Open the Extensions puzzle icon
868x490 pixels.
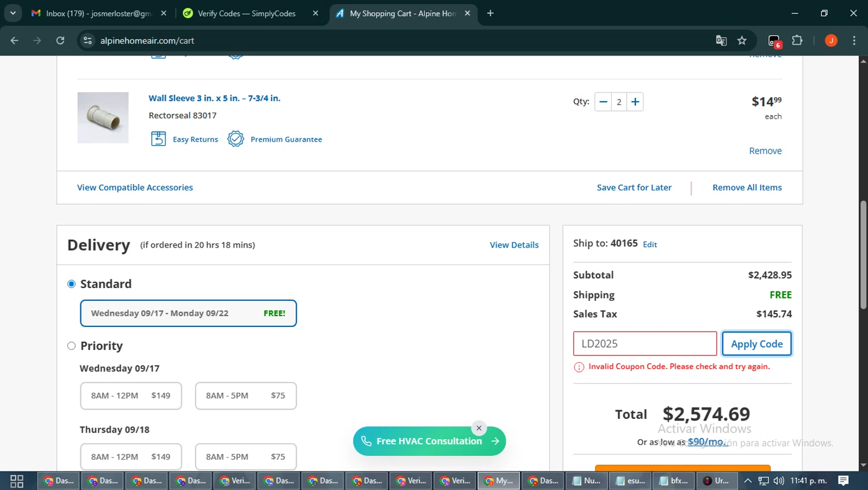pyautogui.click(x=797, y=40)
